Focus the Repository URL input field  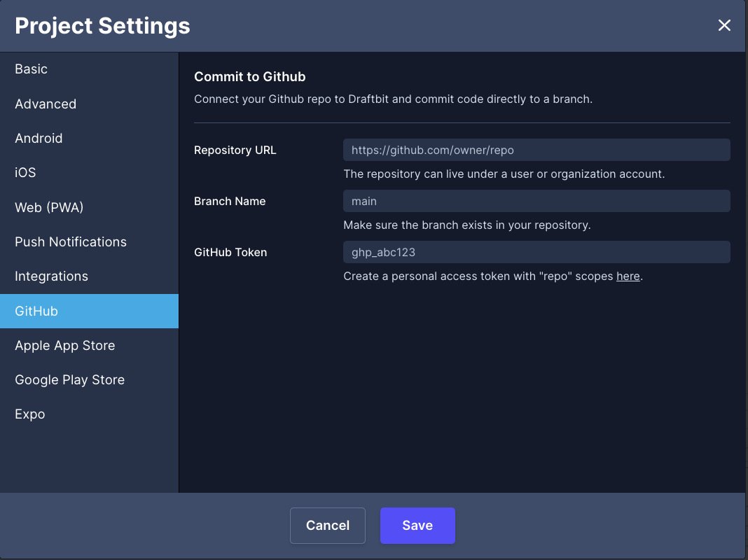click(x=536, y=150)
